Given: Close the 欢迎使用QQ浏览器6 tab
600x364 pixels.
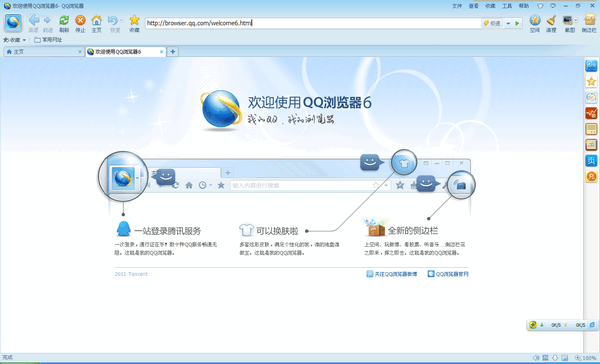Looking at the screenshot, I should point(161,52).
